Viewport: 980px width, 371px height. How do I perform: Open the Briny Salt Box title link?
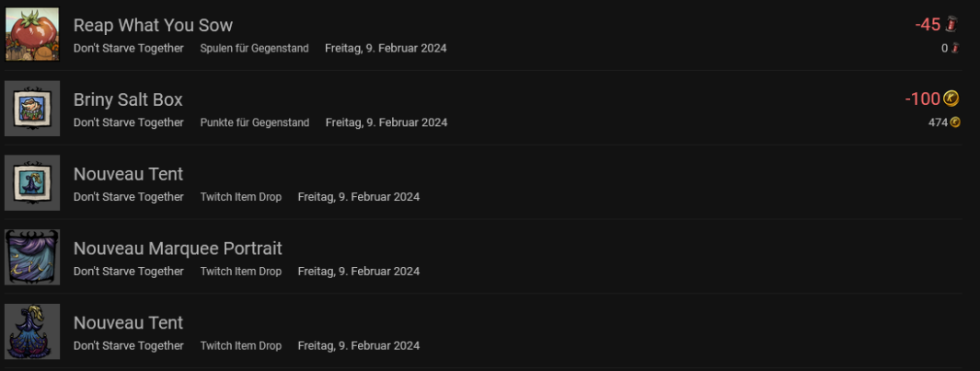click(x=128, y=99)
